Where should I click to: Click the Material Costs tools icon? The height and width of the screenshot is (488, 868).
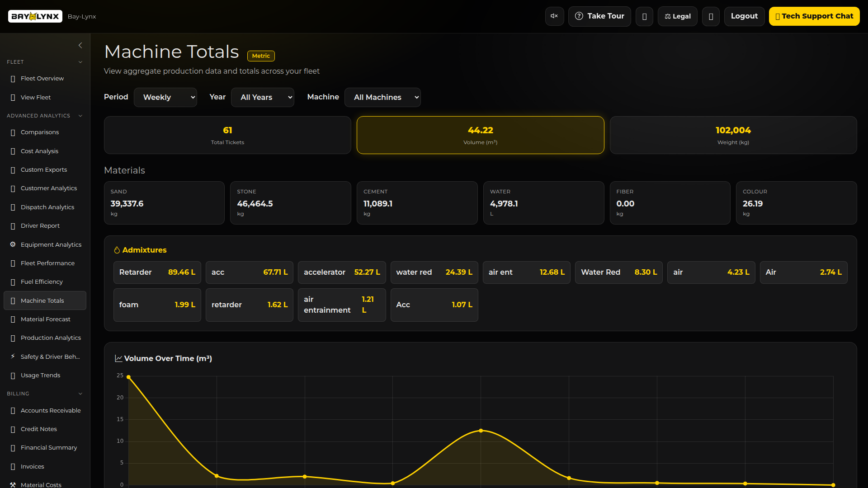click(x=13, y=484)
